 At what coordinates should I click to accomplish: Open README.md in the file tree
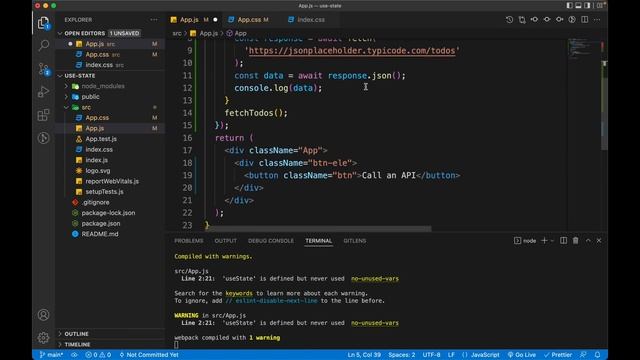[100, 234]
